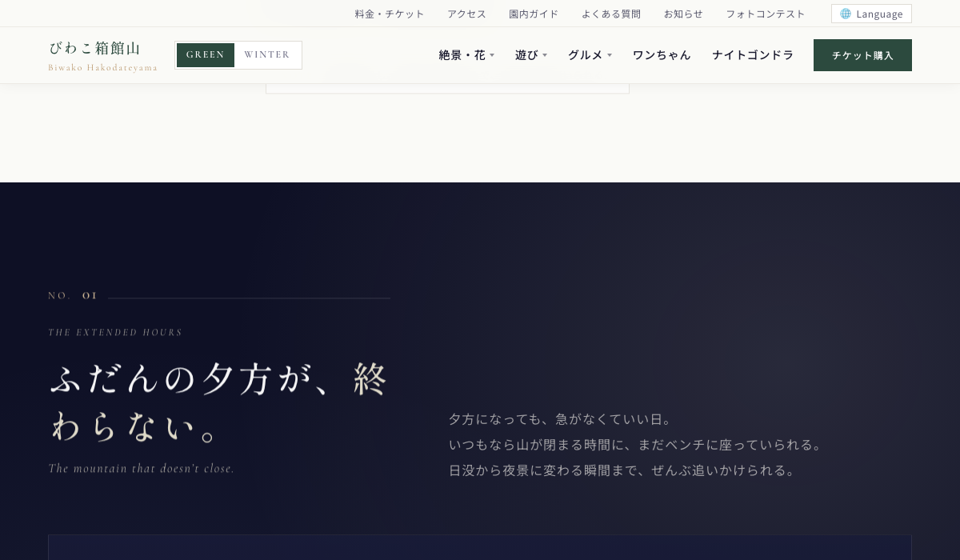The height and width of the screenshot is (560, 960).
Task: Switch to GREEN season mode
Action: (206, 55)
